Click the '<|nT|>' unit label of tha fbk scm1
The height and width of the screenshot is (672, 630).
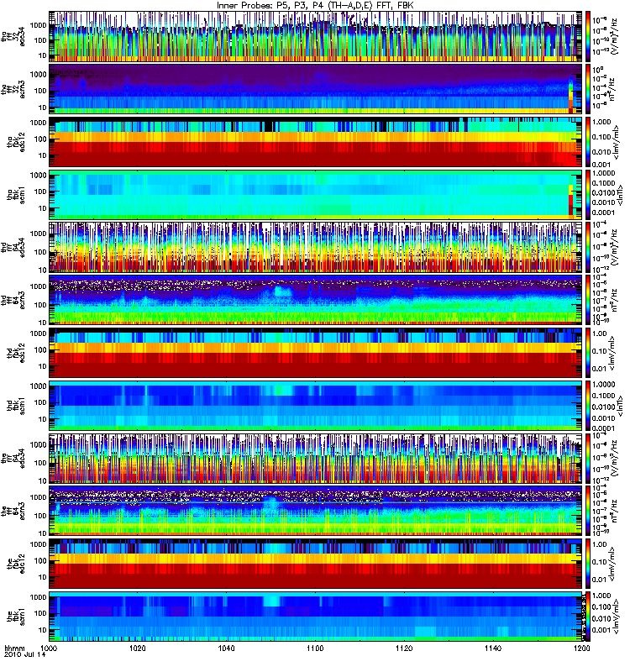pyautogui.click(x=619, y=195)
